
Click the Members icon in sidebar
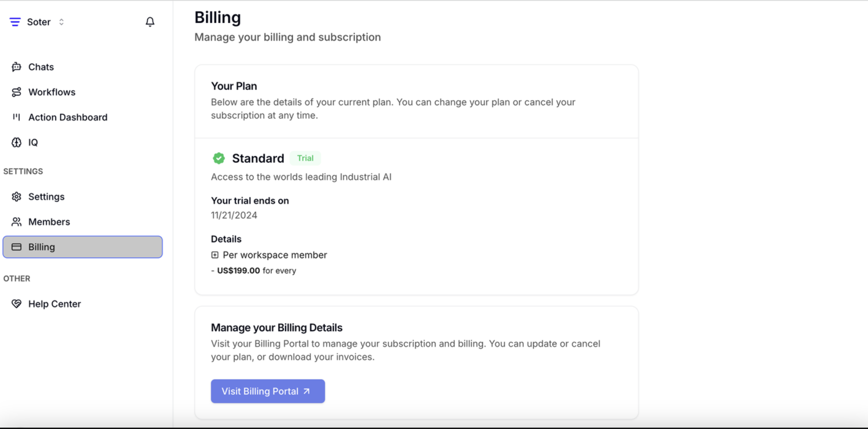[16, 222]
